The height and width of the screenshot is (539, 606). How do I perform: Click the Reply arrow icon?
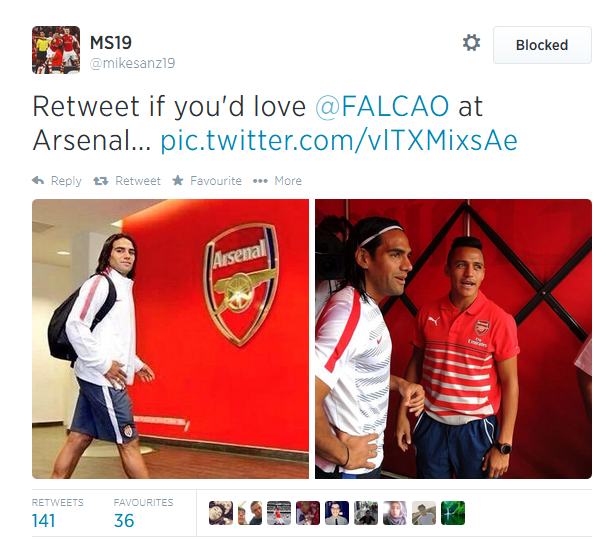[x=38, y=180]
